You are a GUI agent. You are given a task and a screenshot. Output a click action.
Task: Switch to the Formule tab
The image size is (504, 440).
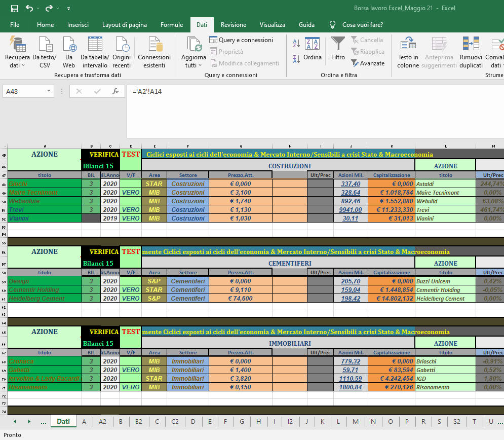(x=172, y=25)
